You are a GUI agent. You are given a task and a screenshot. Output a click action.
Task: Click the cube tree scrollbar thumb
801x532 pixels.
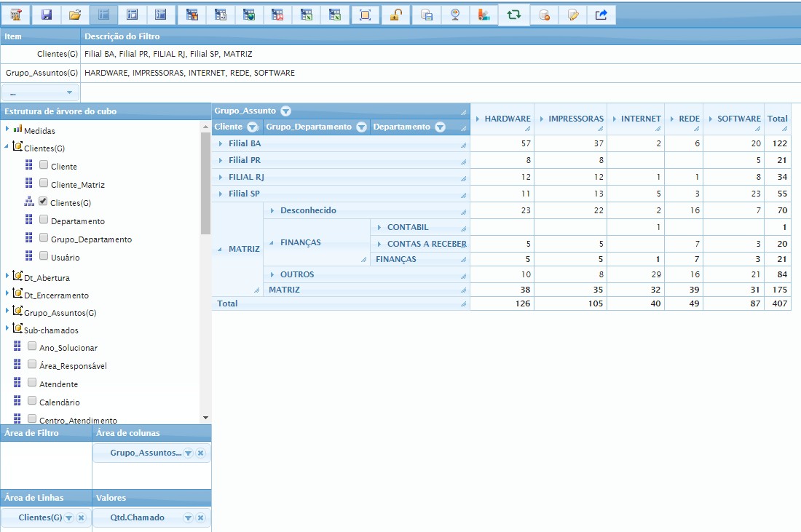pos(205,183)
